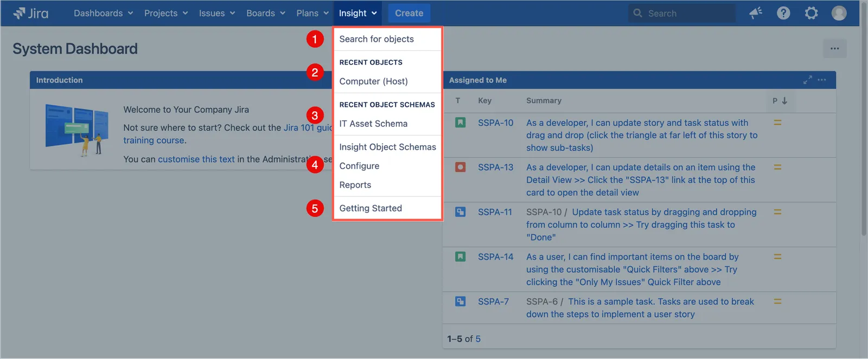Click the Introduction gadget header
868x359 pixels.
tap(181, 80)
